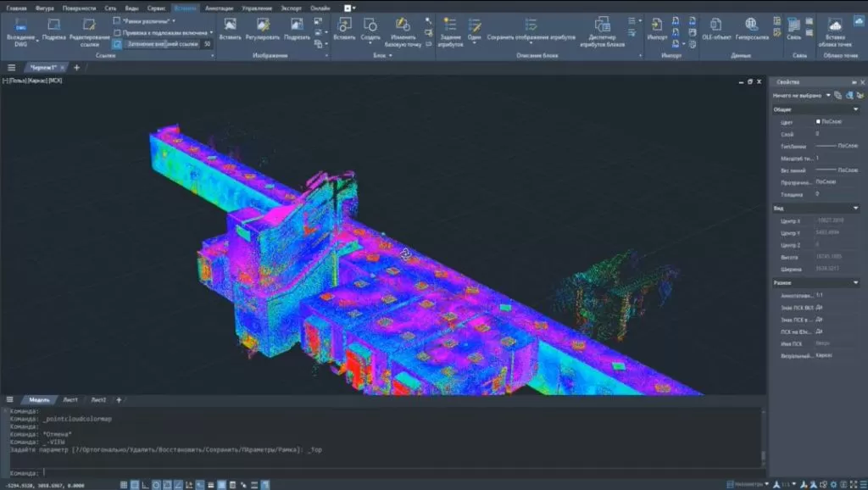Switch to the Лист1 layout tab
Image resolution: width=868 pixels, height=490 pixels.
(x=70, y=400)
